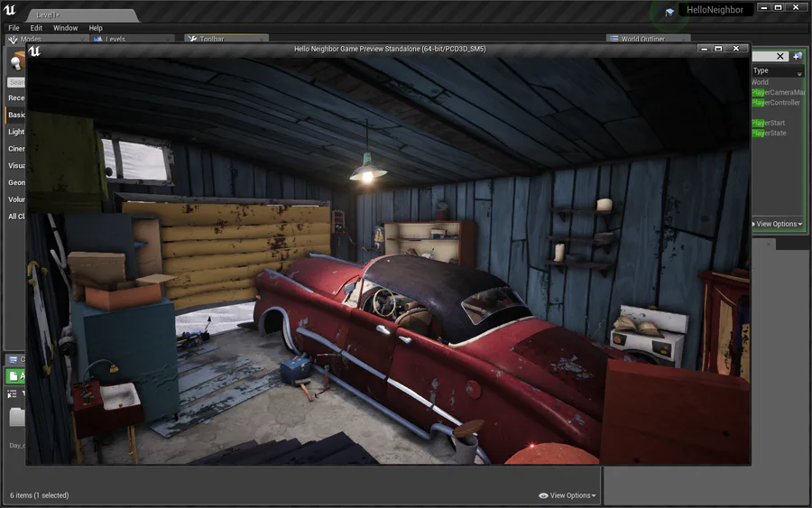Select the Basic category in Modes panel
The image size is (812, 508).
tap(16, 115)
